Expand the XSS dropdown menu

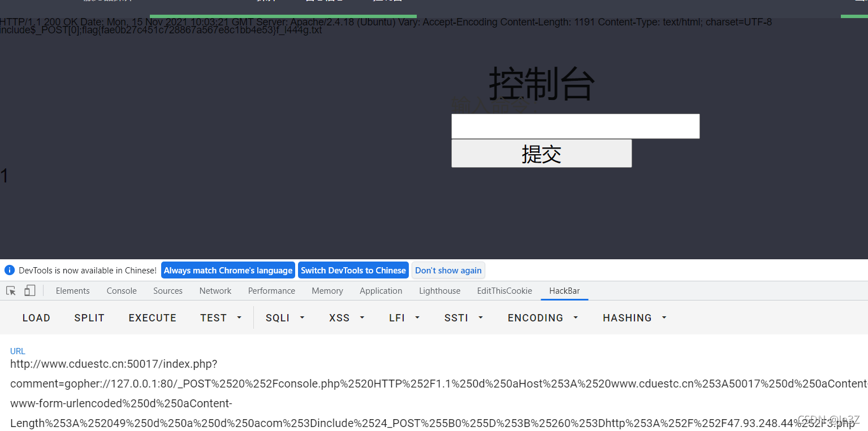click(347, 318)
